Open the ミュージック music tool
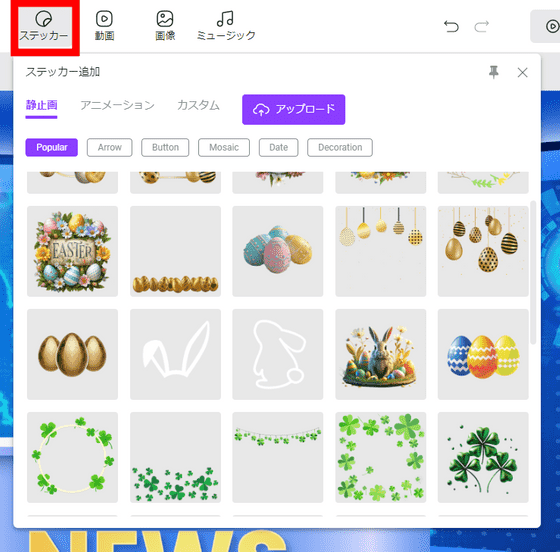 (226, 26)
